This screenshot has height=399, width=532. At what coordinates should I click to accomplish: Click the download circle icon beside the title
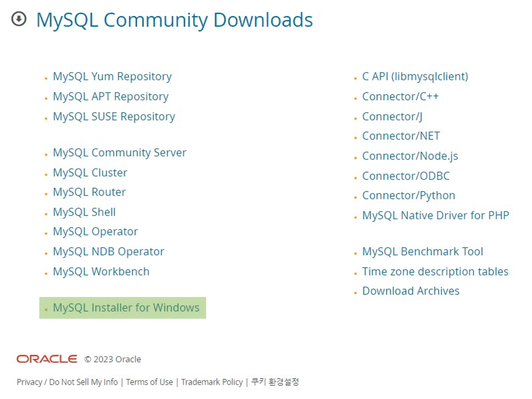(x=19, y=19)
